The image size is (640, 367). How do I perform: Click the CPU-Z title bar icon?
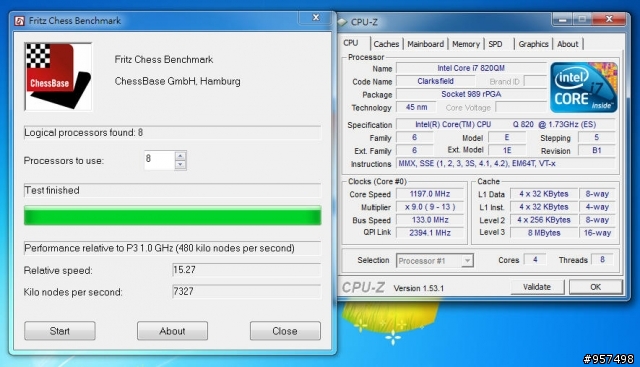point(342,22)
